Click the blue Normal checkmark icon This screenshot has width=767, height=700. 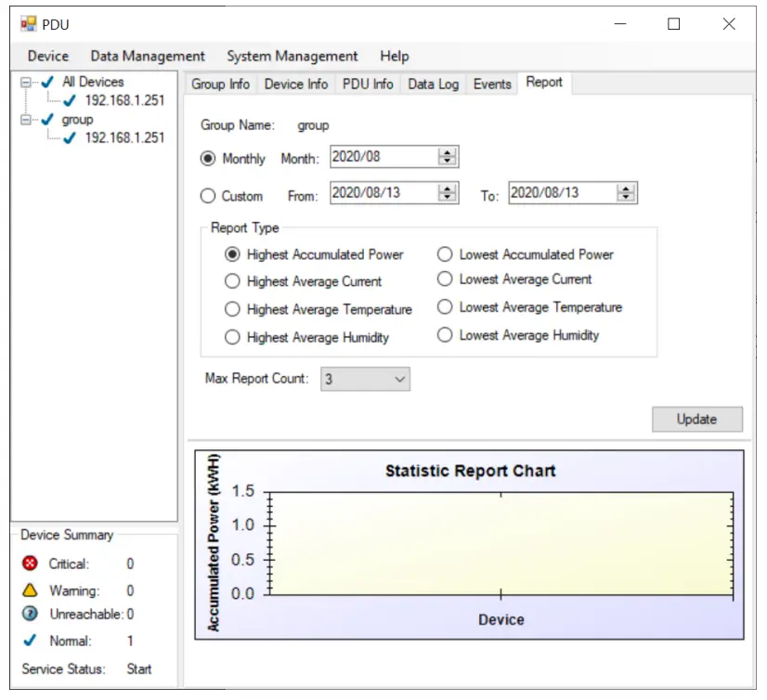tap(30, 641)
